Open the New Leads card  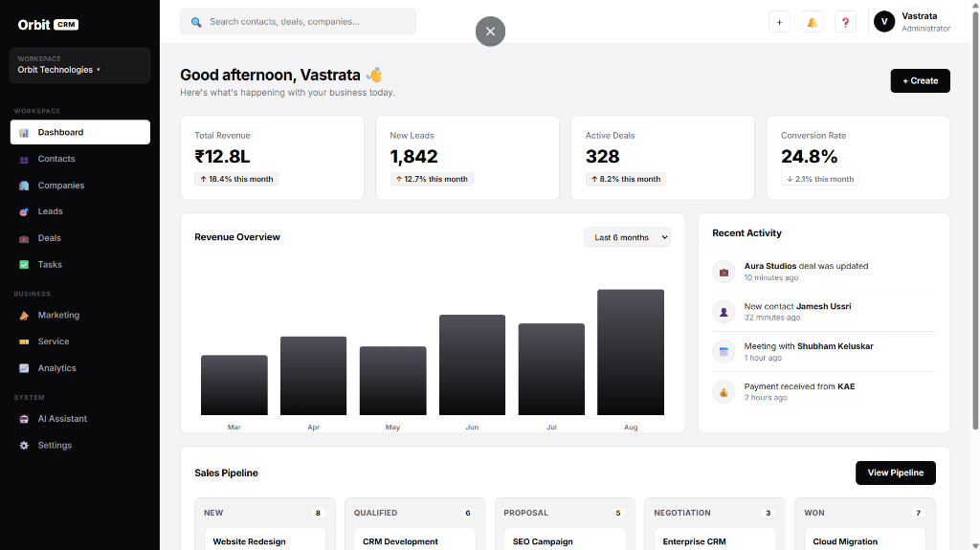pyautogui.click(x=467, y=158)
